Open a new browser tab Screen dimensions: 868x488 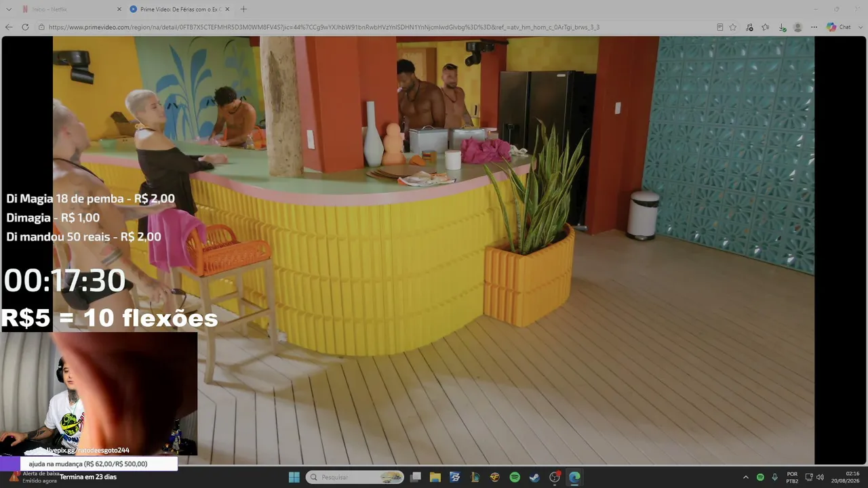pyautogui.click(x=243, y=9)
